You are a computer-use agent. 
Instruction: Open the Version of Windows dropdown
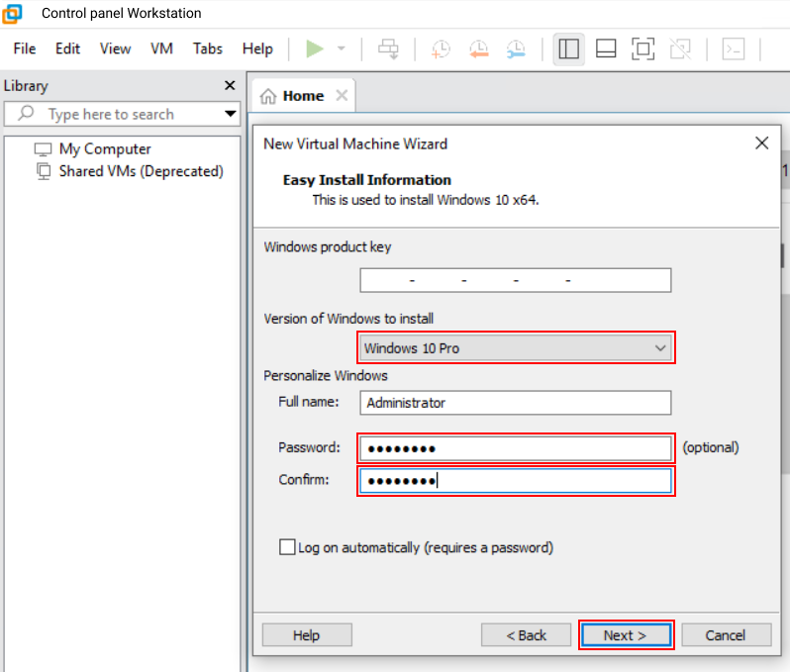(515, 348)
